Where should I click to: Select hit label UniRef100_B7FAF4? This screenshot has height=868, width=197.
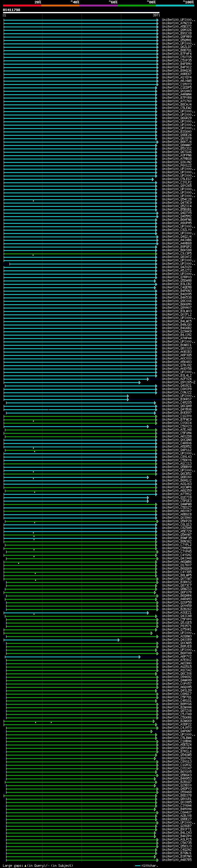177,54
